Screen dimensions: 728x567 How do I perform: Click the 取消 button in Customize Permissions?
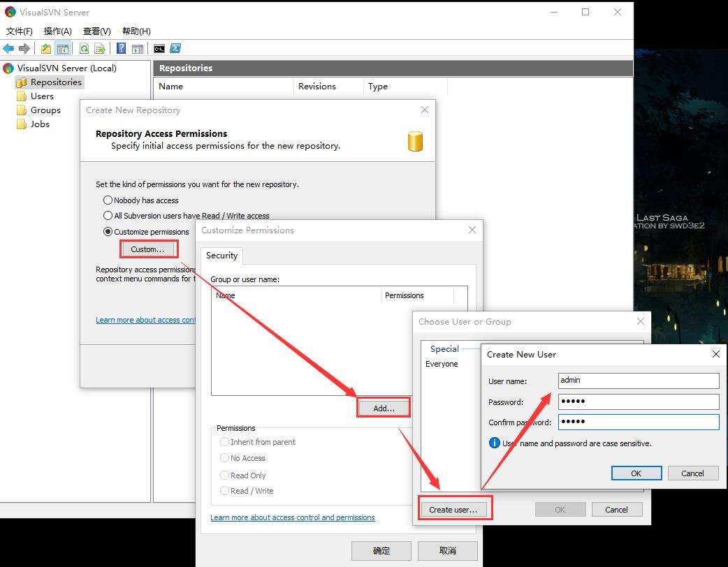pyautogui.click(x=448, y=551)
